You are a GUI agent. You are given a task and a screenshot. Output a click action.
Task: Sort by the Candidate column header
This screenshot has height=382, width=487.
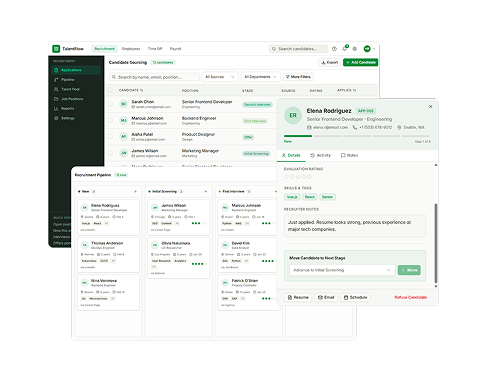pyautogui.click(x=131, y=90)
